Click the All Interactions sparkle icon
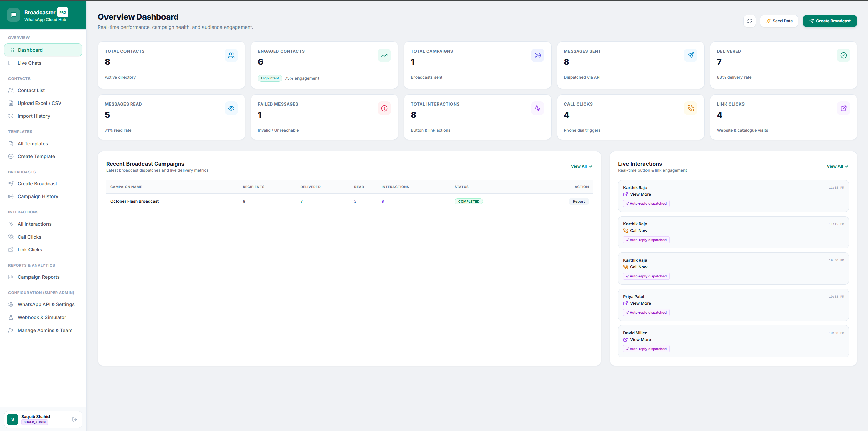This screenshot has width=868, height=431. point(11,224)
